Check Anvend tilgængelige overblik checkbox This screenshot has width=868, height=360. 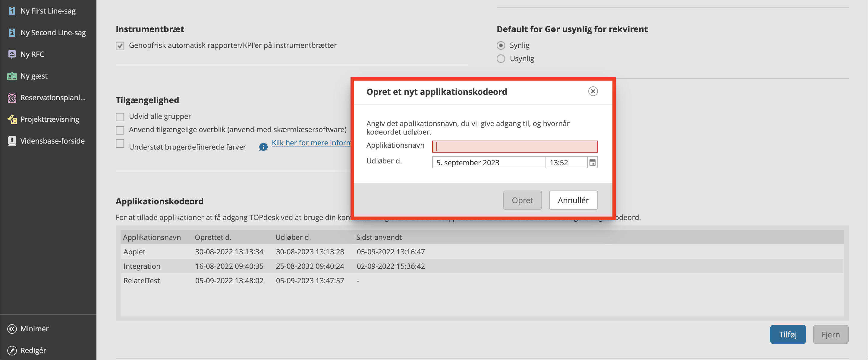tap(120, 130)
